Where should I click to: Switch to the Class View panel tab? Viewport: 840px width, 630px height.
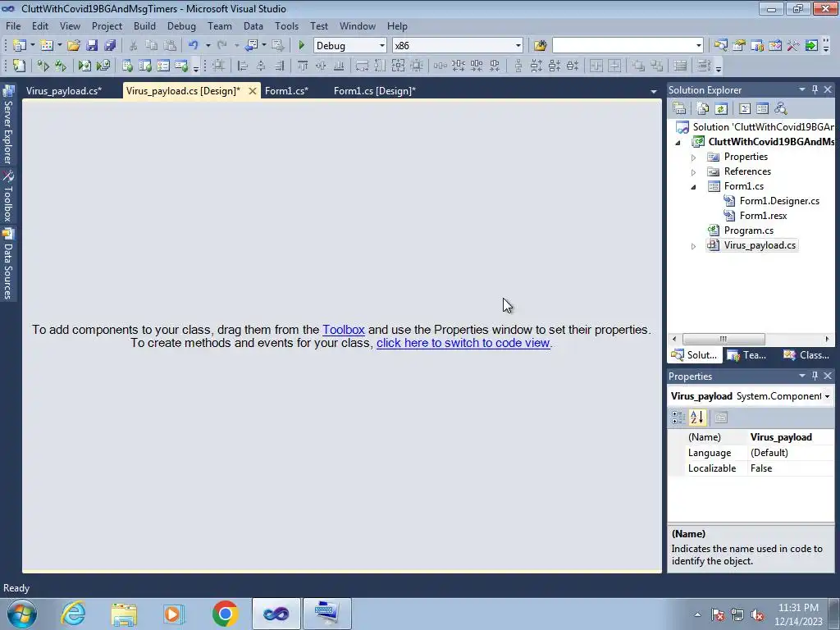807,355
